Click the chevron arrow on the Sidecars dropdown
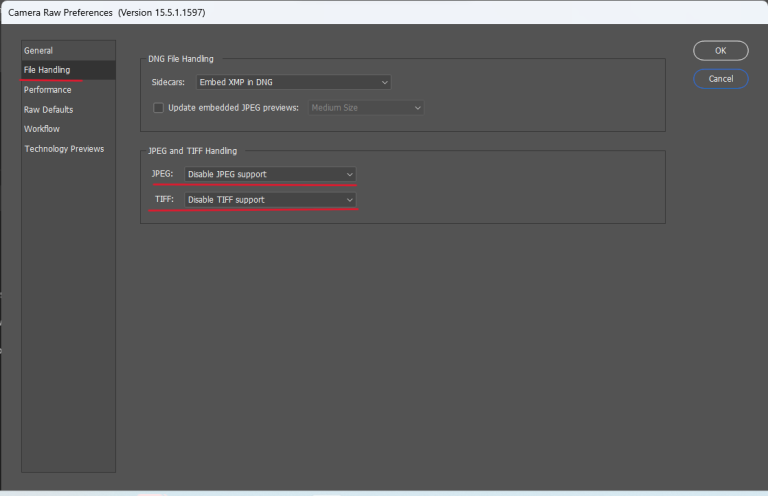The width and height of the screenshot is (768, 496). tap(384, 82)
